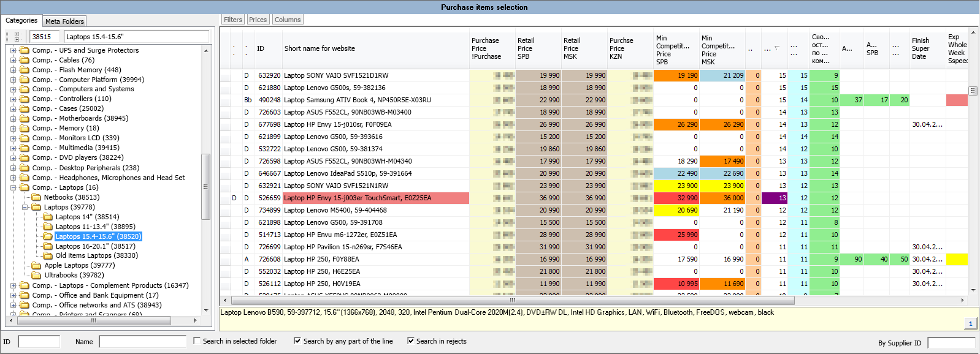This screenshot has height=354, width=980.
Task: Expand the Comp. - Cases (25002) node
Action: click(13, 108)
